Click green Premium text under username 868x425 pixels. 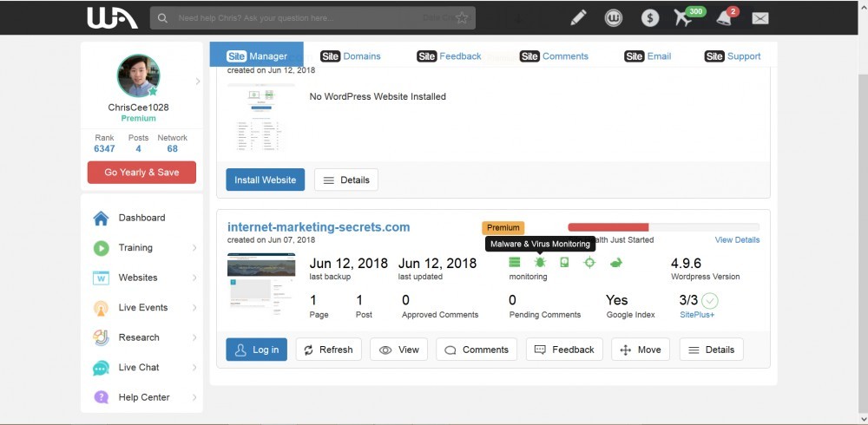(138, 119)
